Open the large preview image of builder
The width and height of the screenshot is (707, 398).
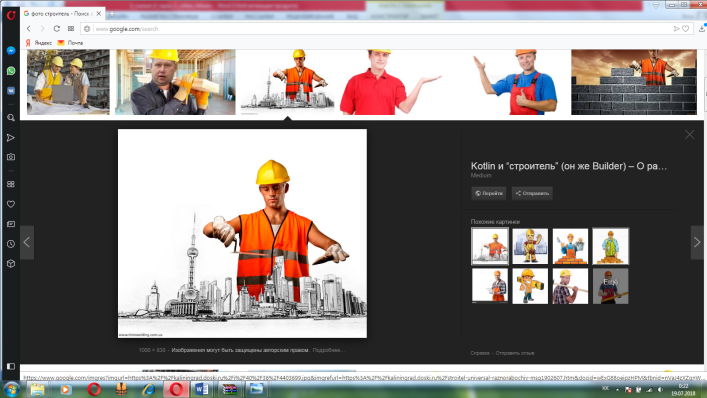[x=242, y=233]
